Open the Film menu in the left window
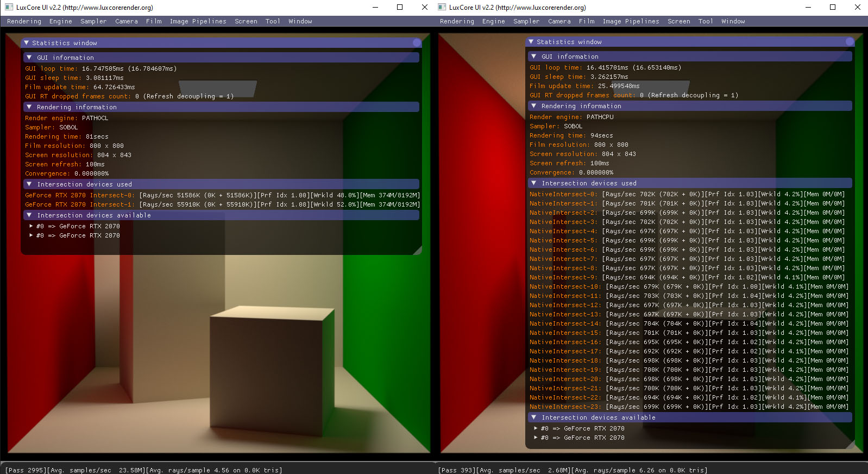The image size is (868, 474). (154, 21)
